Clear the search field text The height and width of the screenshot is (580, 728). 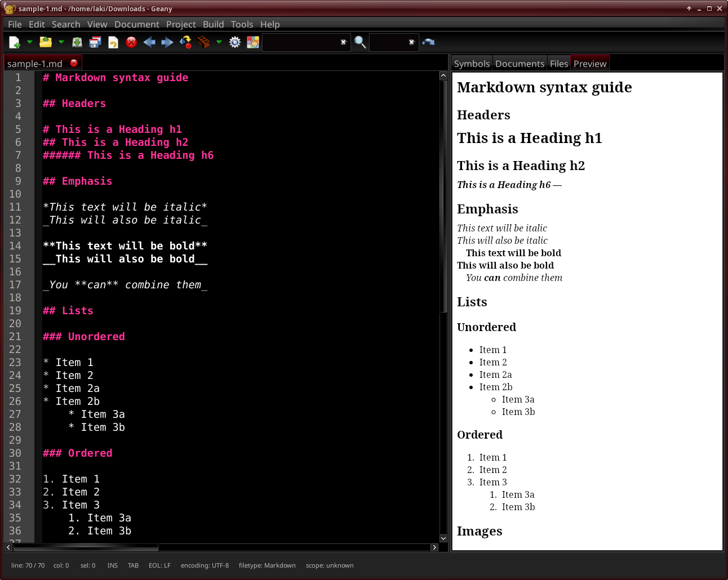pyautogui.click(x=343, y=42)
